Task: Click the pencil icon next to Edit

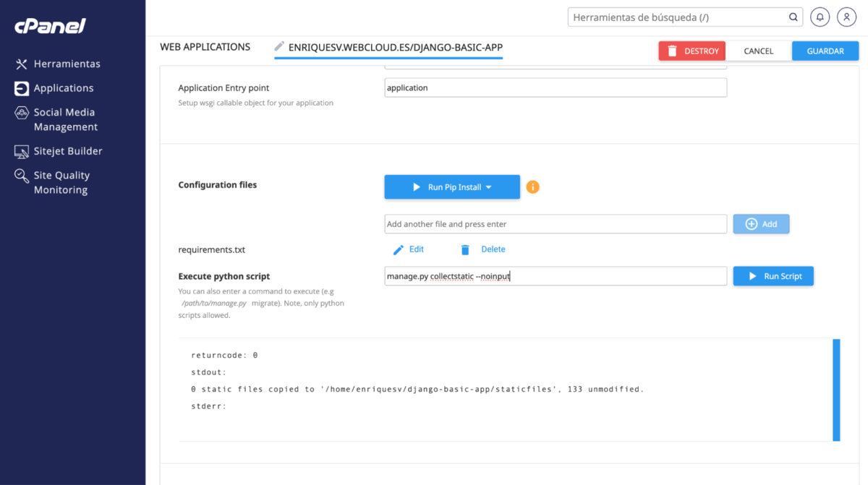Action: 398,250
